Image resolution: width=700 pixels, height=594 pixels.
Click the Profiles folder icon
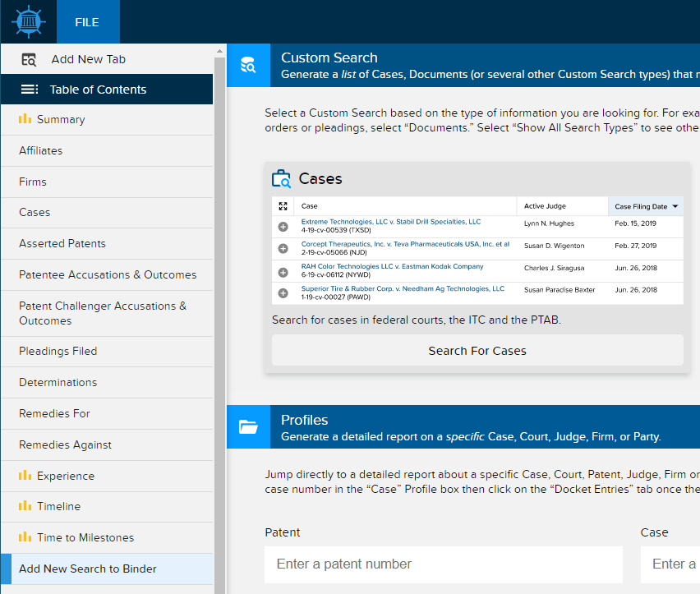(248, 427)
